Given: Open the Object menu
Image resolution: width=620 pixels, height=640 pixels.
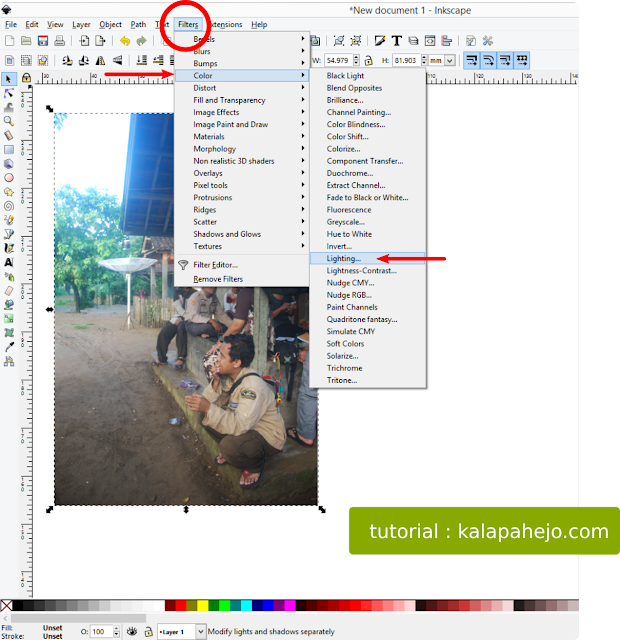Looking at the screenshot, I should (110, 24).
